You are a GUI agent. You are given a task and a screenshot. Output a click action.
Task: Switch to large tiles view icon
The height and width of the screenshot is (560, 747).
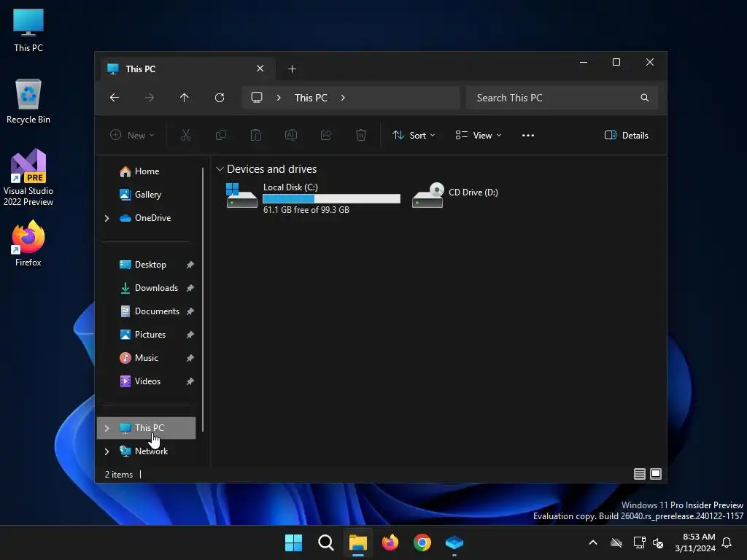click(656, 474)
